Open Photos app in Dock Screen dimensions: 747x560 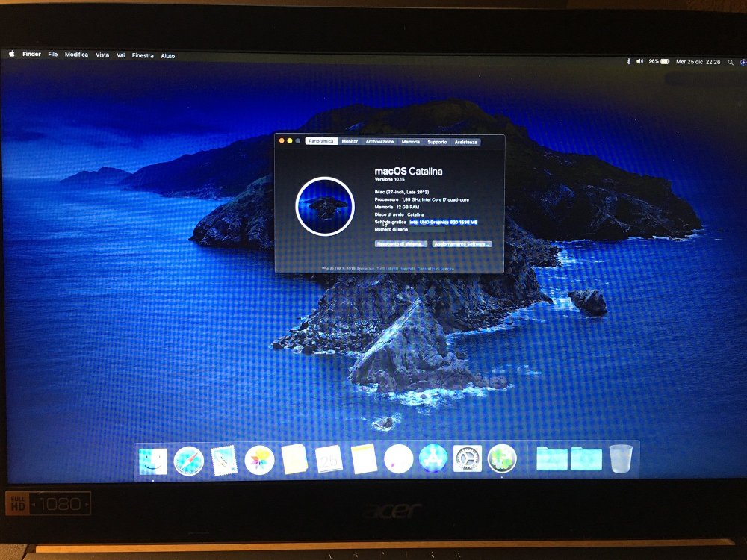click(x=259, y=460)
